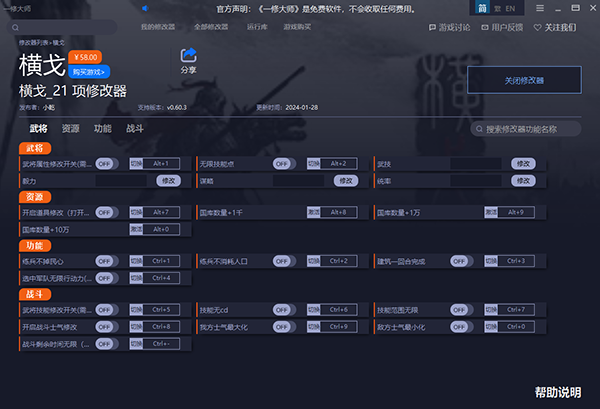Enable 敌方士气最小化
The height and width of the screenshot is (409, 600).
(x=462, y=327)
